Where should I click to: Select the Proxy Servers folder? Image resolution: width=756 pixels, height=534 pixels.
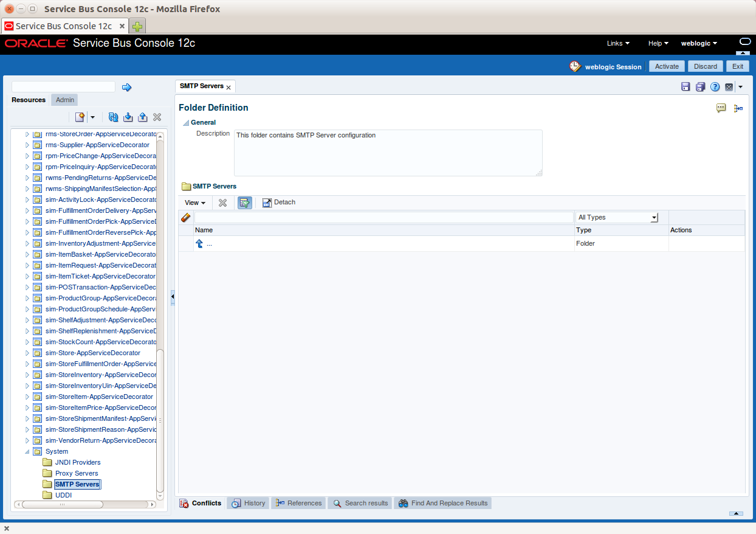coord(77,473)
